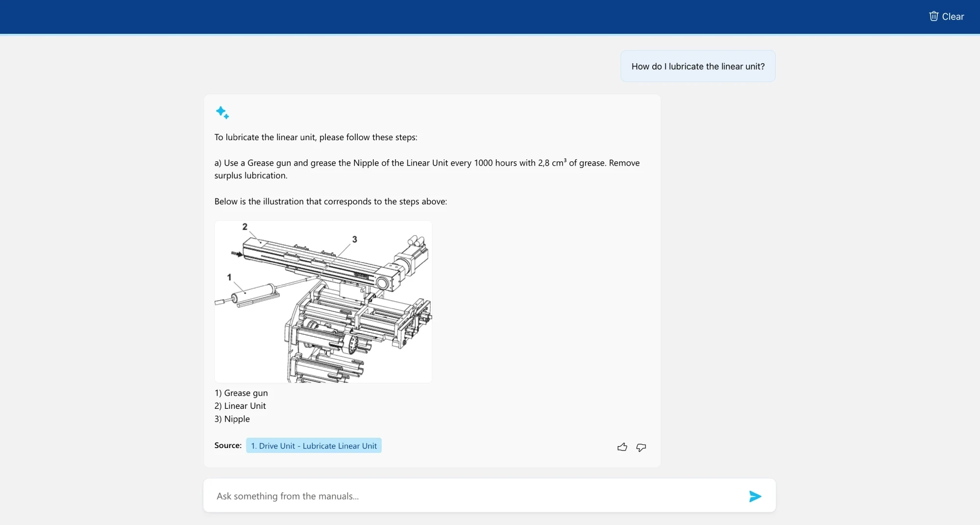The image size is (980, 525).
Task: Click the 'Source:' label
Action: pyautogui.click(x=227, y=445)
